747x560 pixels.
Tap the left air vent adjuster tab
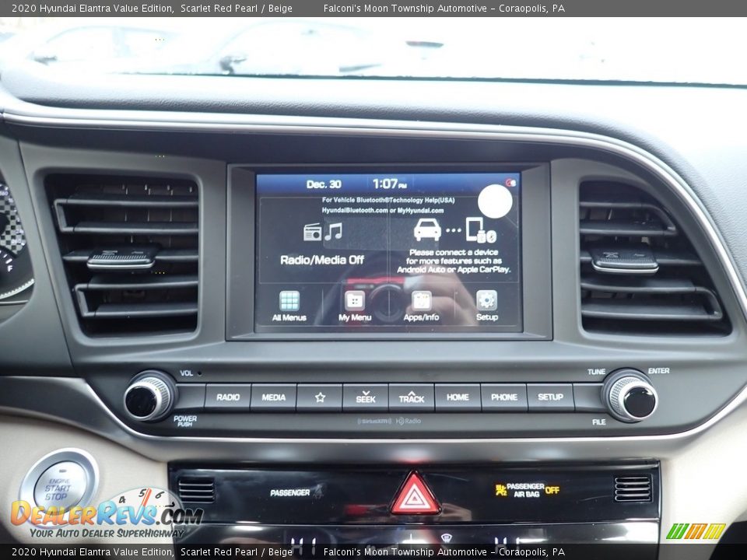[x=123, y=258]
